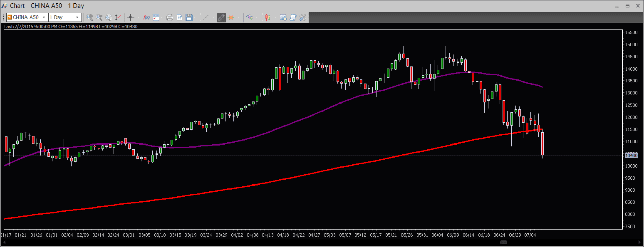This screenshot has height=247, width=644.
Task: Select the line drawing tool
Action: pos(206,17)
